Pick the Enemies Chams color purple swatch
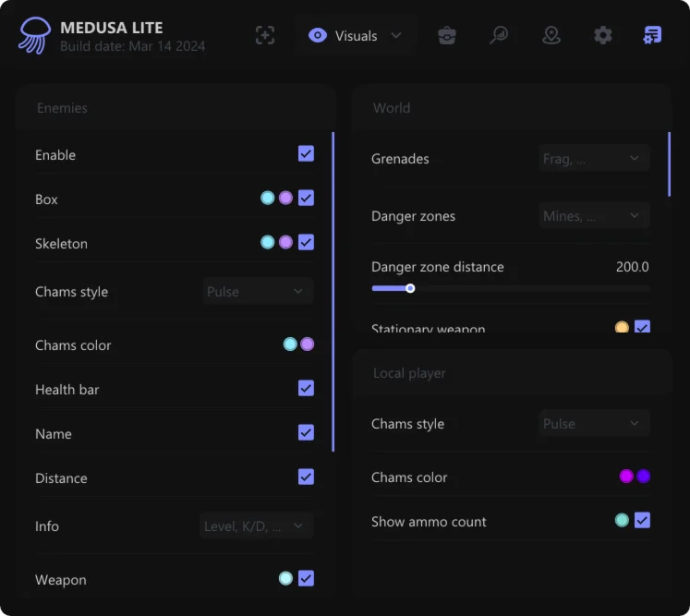The height and width of the screenshot is (616, 690). 308,344
